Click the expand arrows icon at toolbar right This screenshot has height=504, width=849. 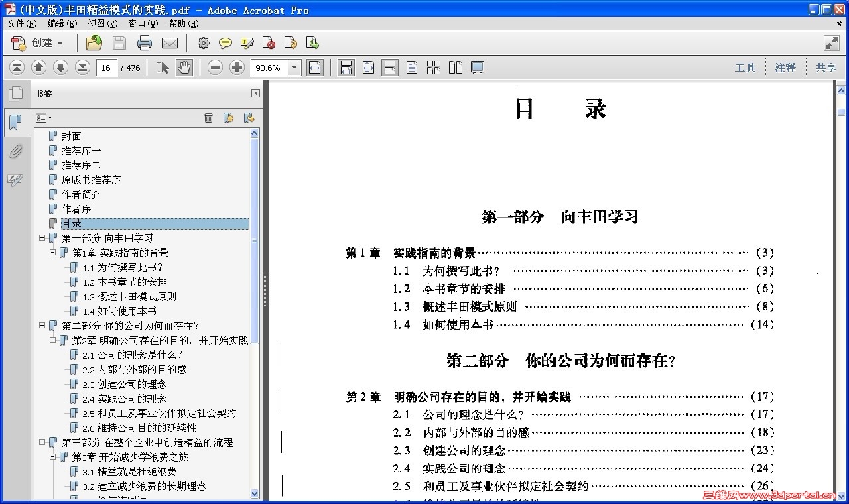coord(832,43)
